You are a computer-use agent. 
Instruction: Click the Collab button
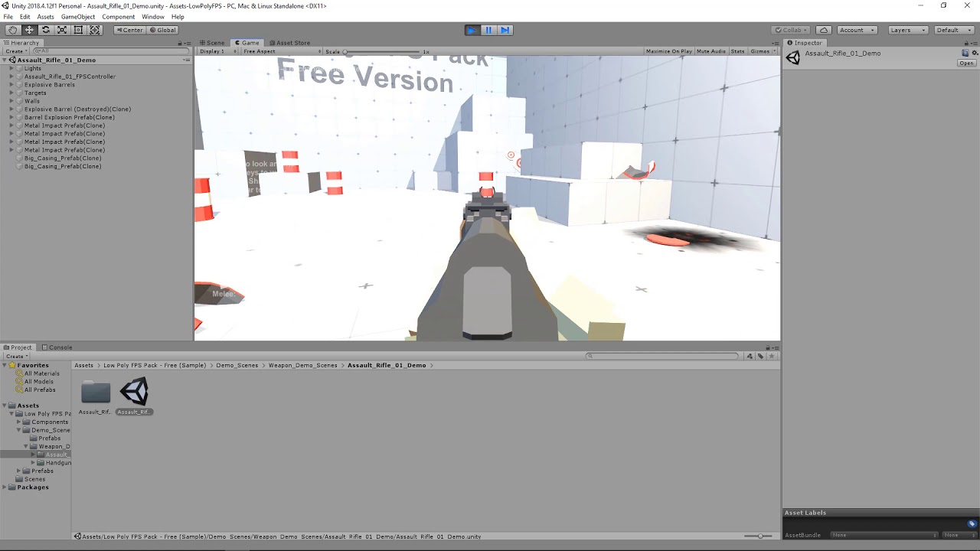click(x=791, y=30)
